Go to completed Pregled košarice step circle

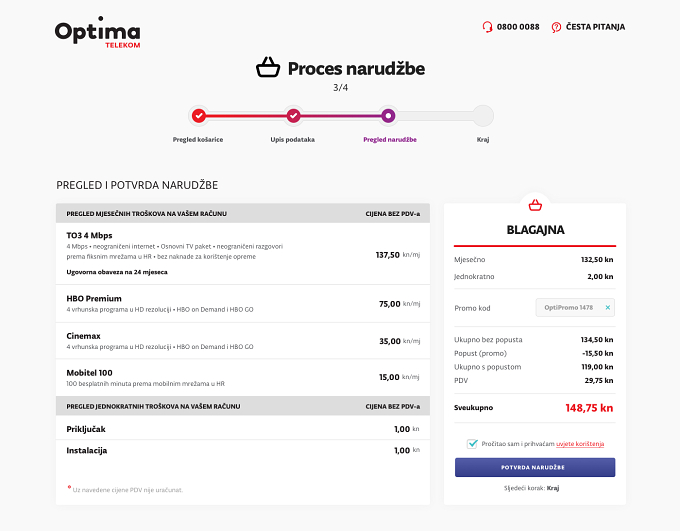(x=199, y=116)
